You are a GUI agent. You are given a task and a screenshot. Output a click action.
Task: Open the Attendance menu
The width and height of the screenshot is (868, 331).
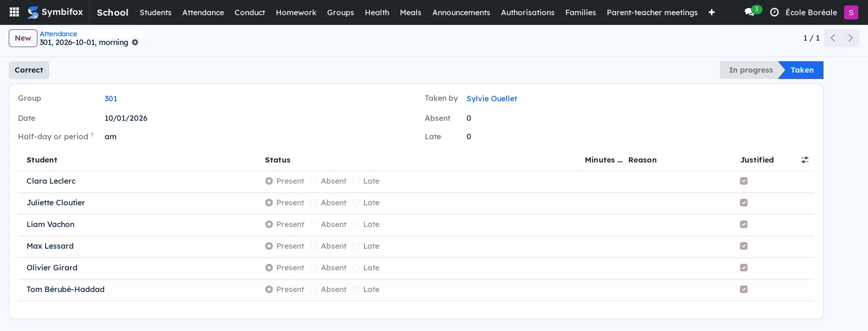click(x=203, y=12)
